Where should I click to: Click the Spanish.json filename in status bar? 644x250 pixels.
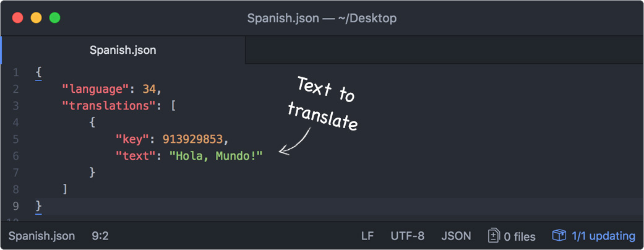tap(42, 236)
